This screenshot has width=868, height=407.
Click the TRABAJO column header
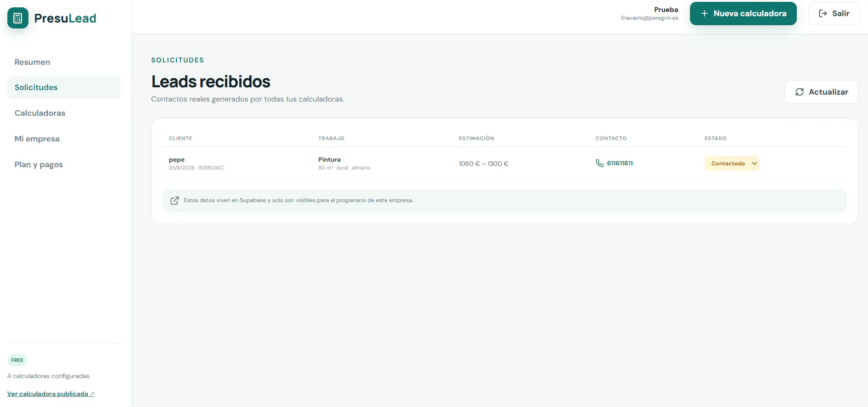pyautogui.click(x=331, y=138)
